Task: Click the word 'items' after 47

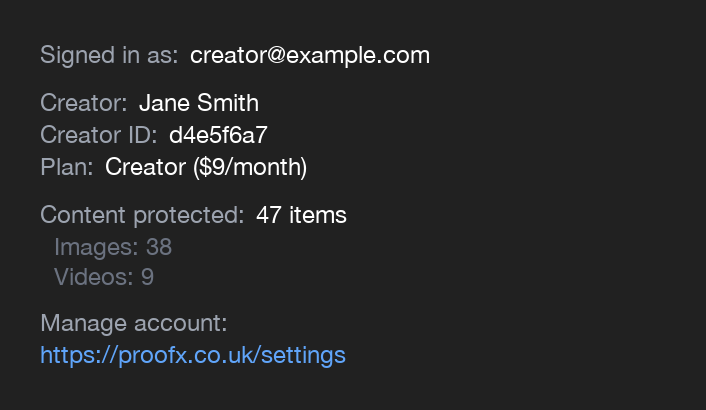Action: 318,215
